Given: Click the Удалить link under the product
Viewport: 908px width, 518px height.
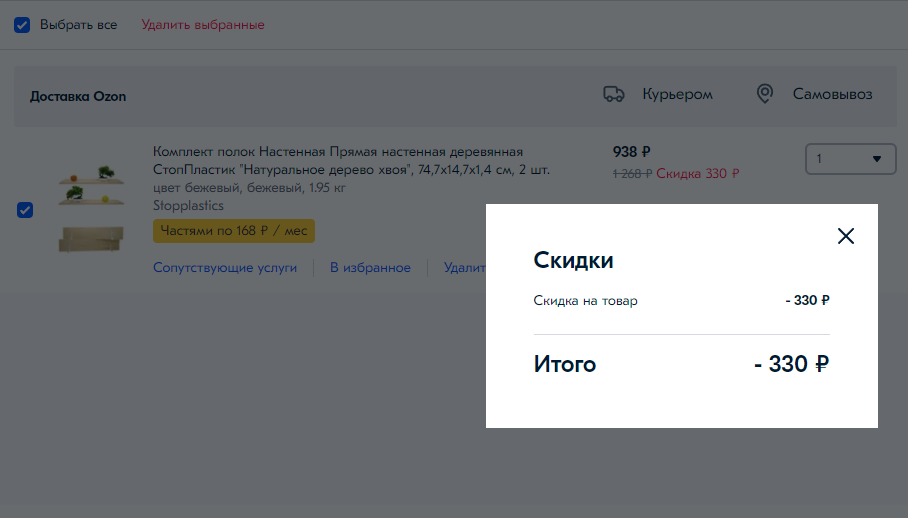Looking at the screenshot, I should (464, 267).
